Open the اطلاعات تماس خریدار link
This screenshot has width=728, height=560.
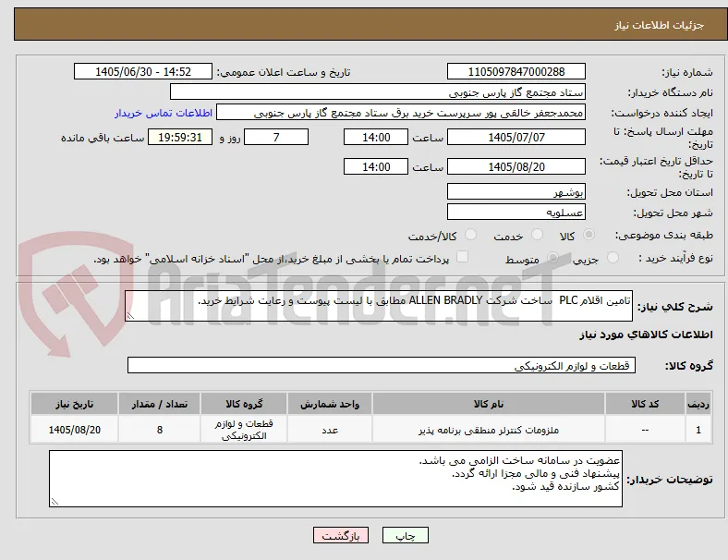(164, 113)
